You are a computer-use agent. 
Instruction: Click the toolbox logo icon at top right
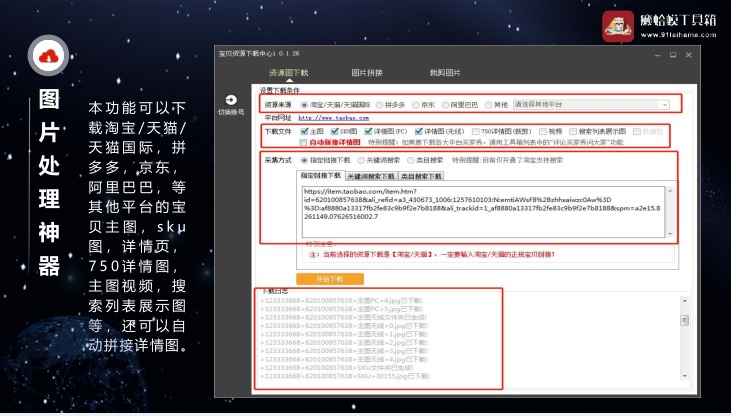[618, 27]
